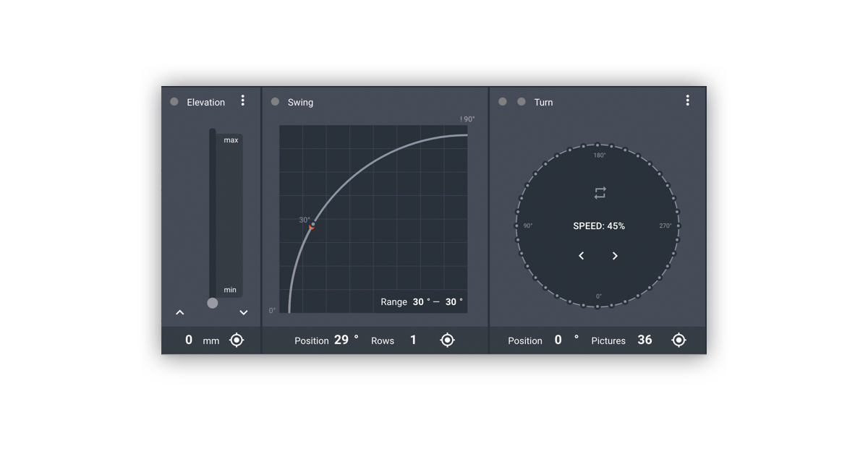Click the SPEED: 45% label in the dial
Viewport: 868px width, 454px height.
(598, 226)
